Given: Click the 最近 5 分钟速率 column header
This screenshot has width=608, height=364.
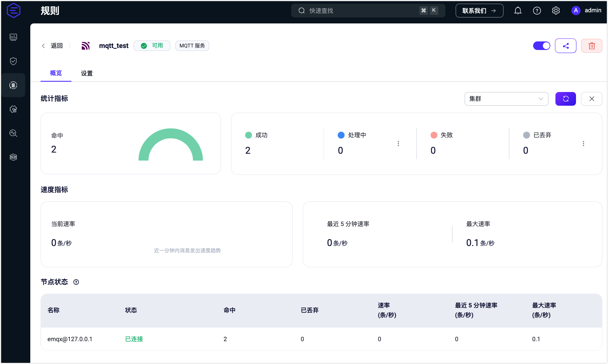Looking at the screenshot, I should (x=476, y=310).
